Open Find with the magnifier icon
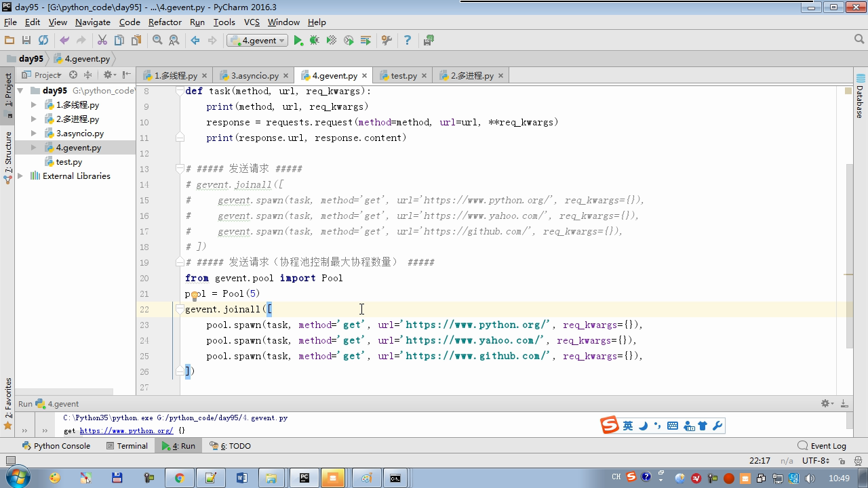 coord(157,41)
